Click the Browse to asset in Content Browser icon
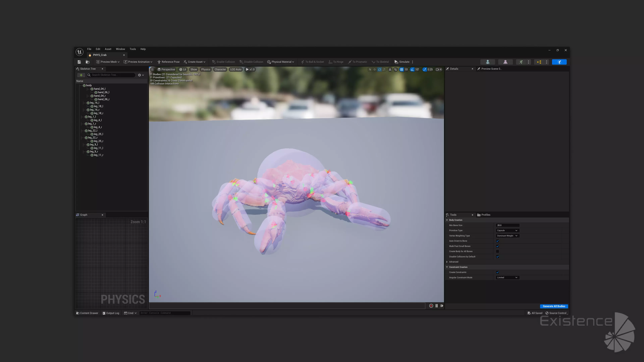The image size is (644, 362). [88, 62]
